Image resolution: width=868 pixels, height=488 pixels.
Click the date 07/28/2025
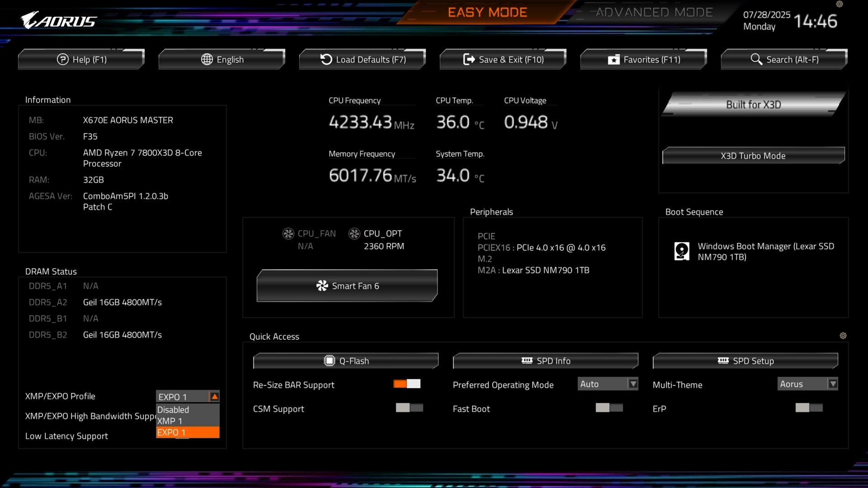tap(767, 14)
